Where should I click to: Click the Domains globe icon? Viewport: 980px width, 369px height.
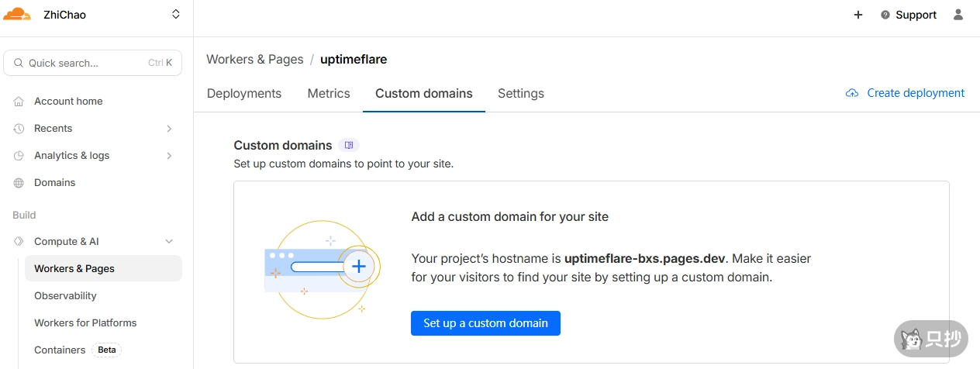point(19,183)
